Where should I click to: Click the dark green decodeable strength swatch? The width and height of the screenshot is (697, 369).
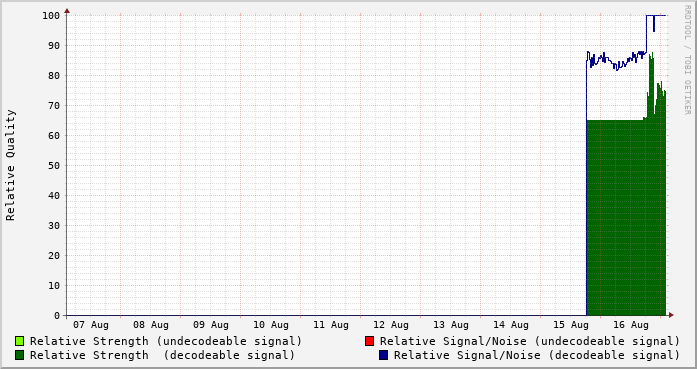point(19,355)
